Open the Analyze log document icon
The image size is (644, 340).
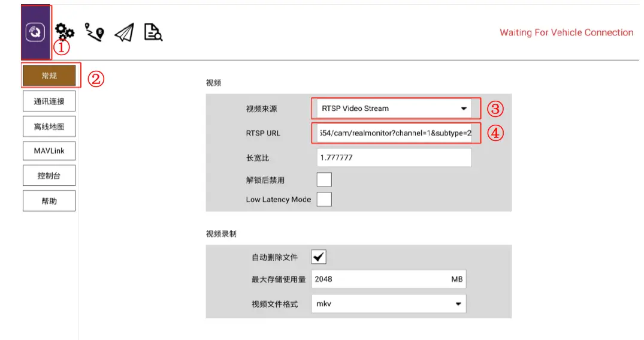[153, 32]
